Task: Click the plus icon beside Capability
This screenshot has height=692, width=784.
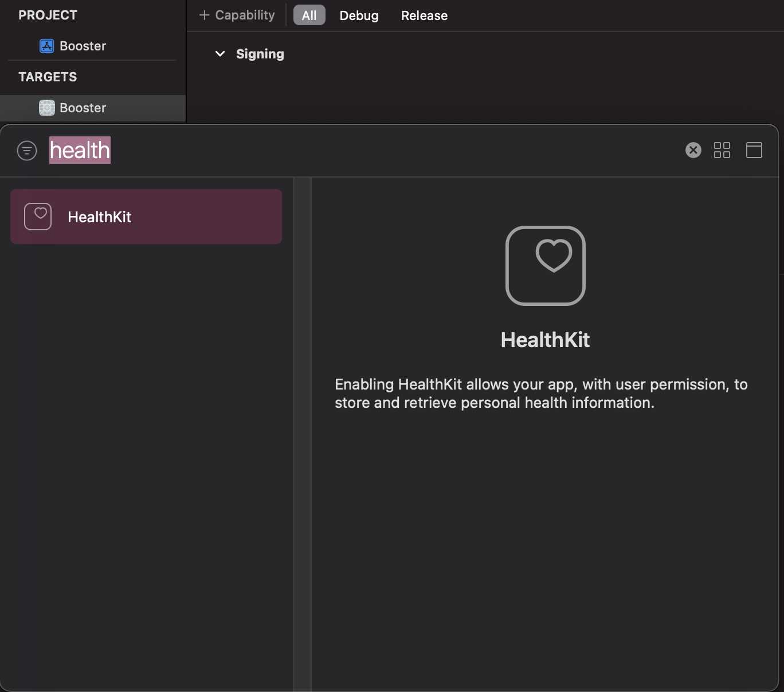Action: click(x=205, y=15)
